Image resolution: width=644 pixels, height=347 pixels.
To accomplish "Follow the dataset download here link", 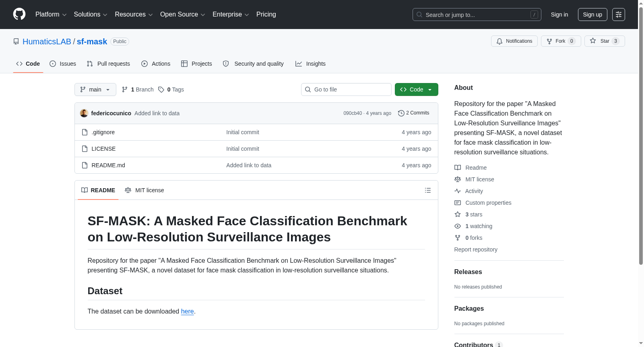I will (188, 311).
